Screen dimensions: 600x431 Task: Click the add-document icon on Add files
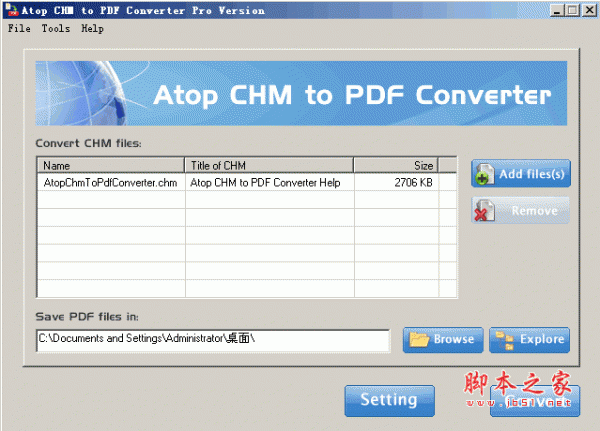(484, 175)
